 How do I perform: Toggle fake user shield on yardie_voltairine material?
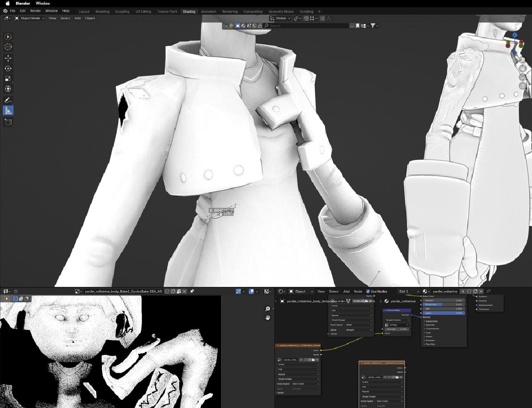(x=469, y=291)
